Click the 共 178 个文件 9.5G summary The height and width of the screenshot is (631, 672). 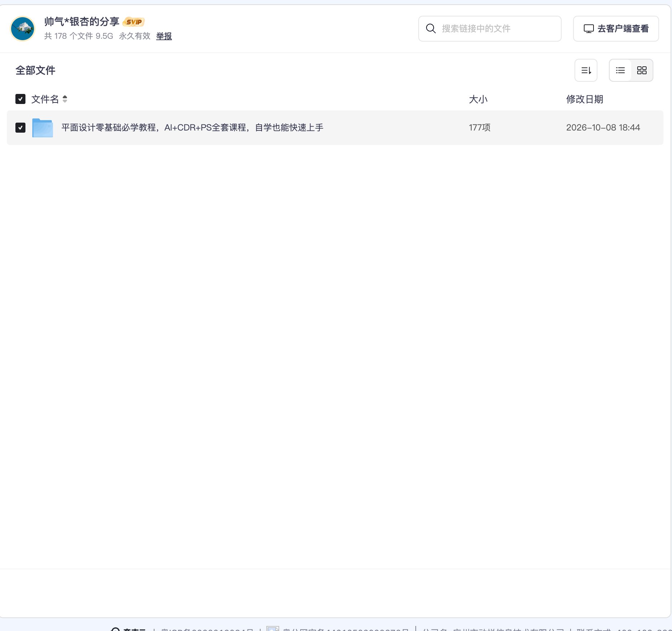(78, 36)
